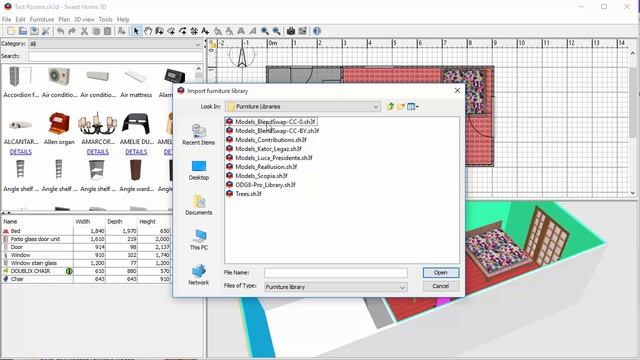
Task: Toggle Italic text style icon
Action: 253,31
